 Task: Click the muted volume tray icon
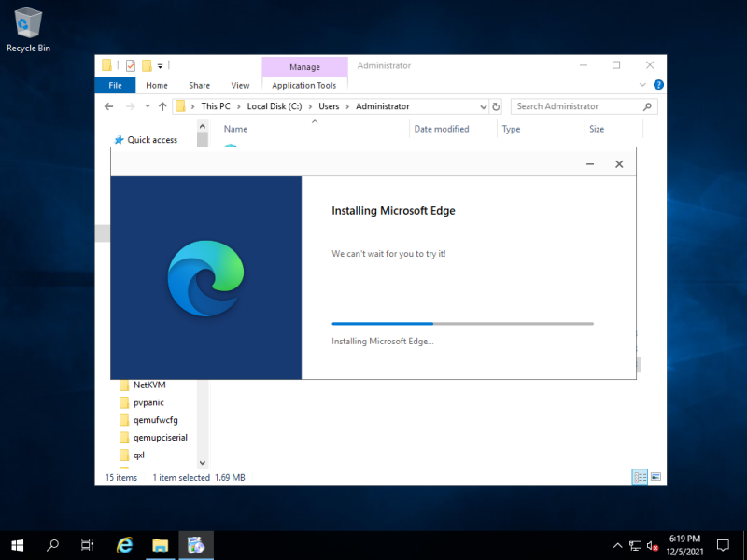pos(652,546)
